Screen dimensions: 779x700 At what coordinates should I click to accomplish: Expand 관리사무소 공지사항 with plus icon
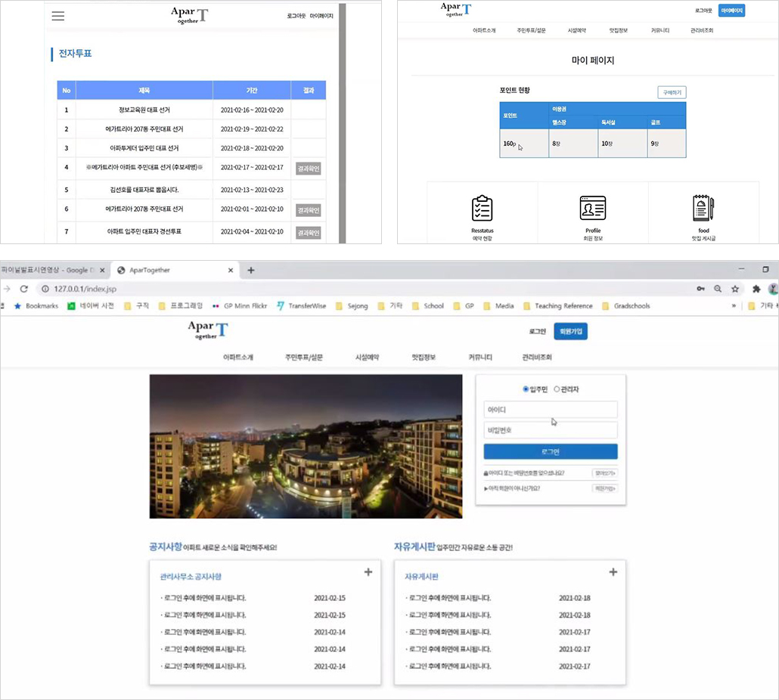click(x=368, y=572)
